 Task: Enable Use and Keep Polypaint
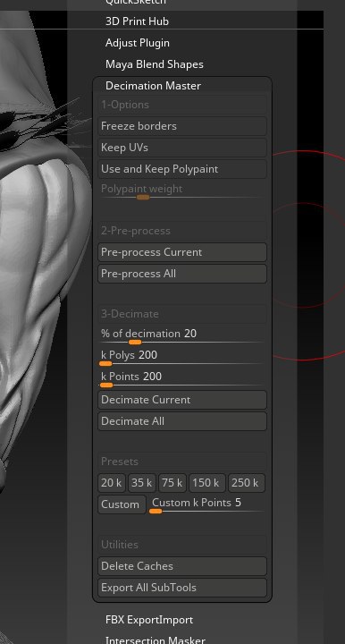click(x=182, y=169)
